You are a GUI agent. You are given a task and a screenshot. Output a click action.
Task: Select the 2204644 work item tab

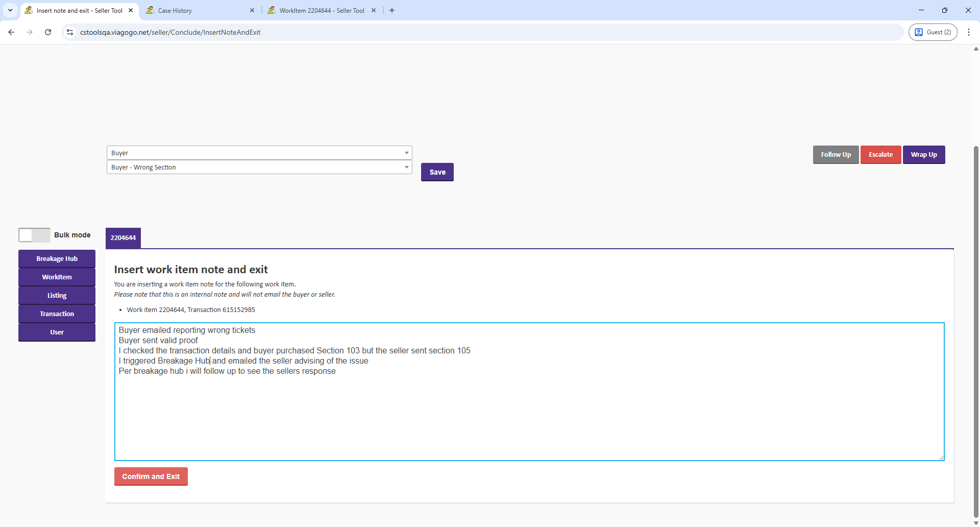pyautogui.click(x=123, y=238)
